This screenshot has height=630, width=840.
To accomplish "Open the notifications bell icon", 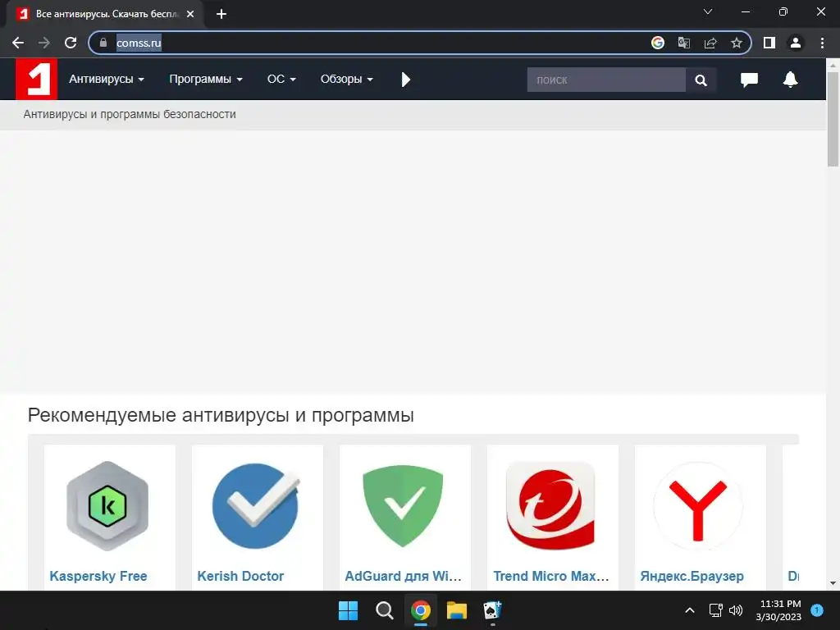I will 790,80.
